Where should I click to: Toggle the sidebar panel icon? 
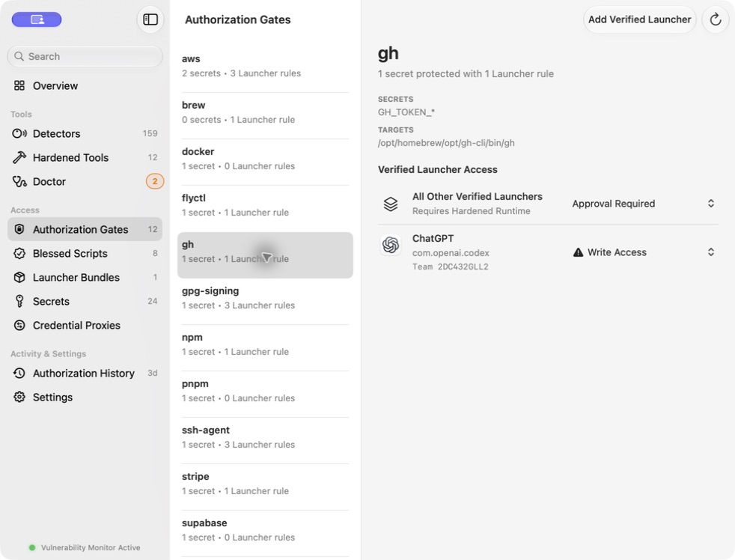point(150,19)
